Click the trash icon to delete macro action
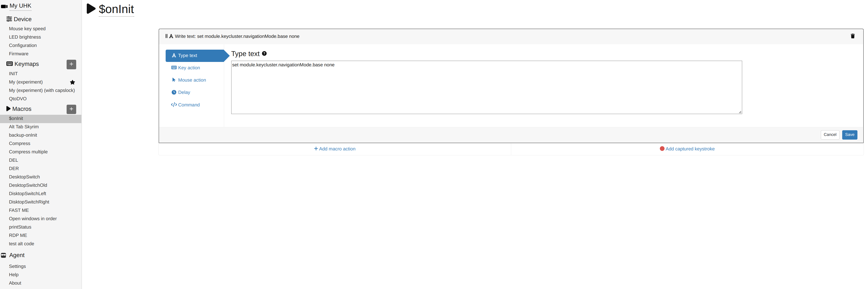The width and height of the screenshot is (868, 289). [x=853, y=36]
